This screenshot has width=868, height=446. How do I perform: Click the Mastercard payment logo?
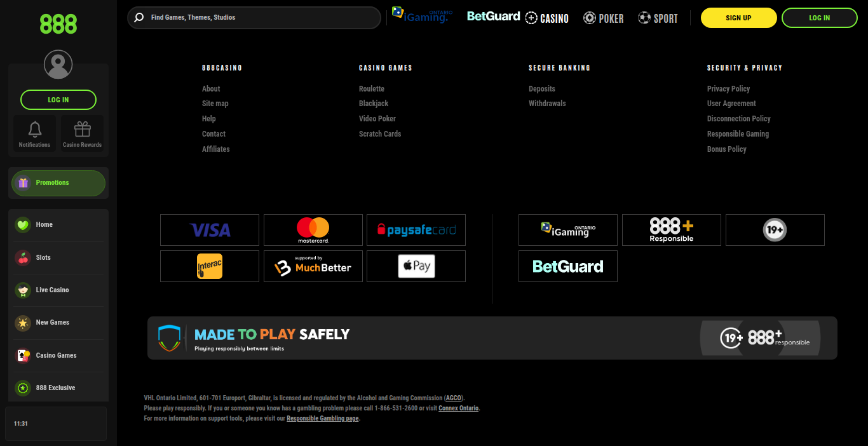(313, 230)
